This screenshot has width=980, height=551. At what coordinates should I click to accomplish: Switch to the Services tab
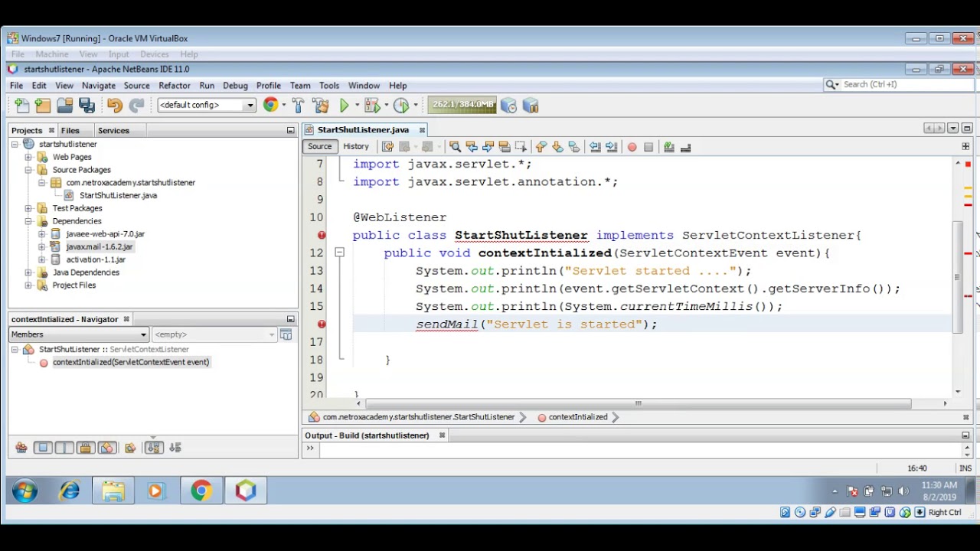pos(113,130)
